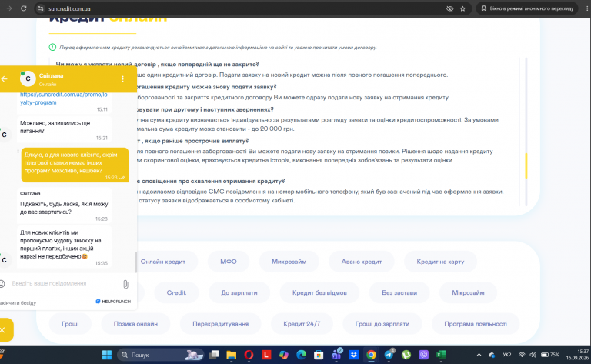Select the МФО tag
This screenshot has width=591, height=364.
pos(229,262)
